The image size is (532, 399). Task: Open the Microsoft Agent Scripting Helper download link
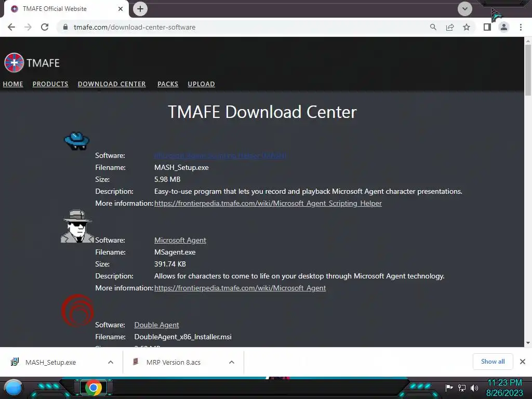point(220,155)
